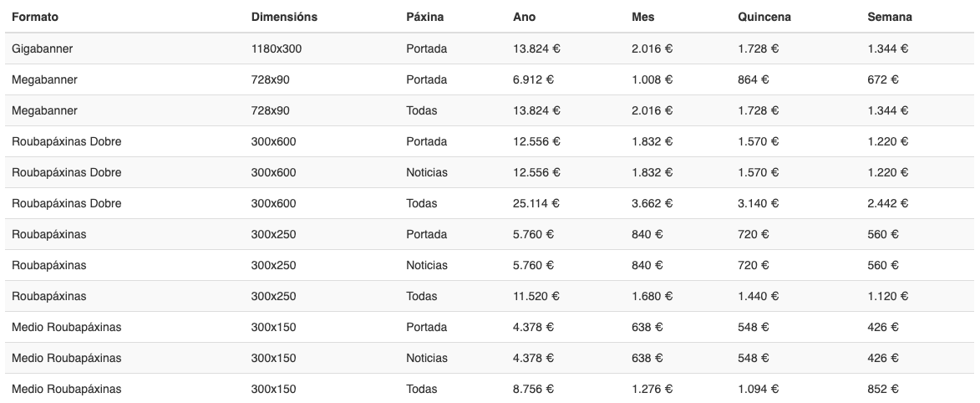Click the 3.662 € monthly price
980x403 pixels.
(x=652, y=203)
